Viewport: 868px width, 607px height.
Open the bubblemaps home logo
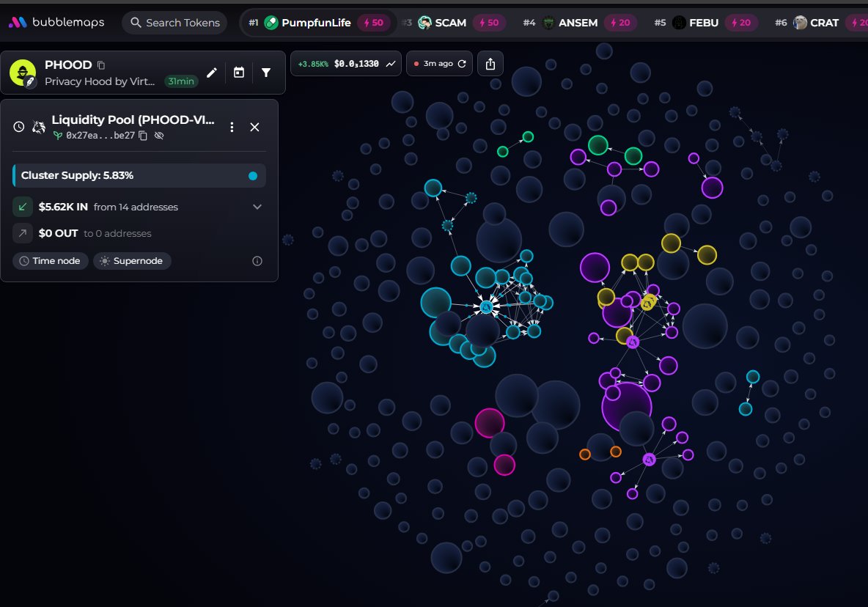tap(56, 22)
